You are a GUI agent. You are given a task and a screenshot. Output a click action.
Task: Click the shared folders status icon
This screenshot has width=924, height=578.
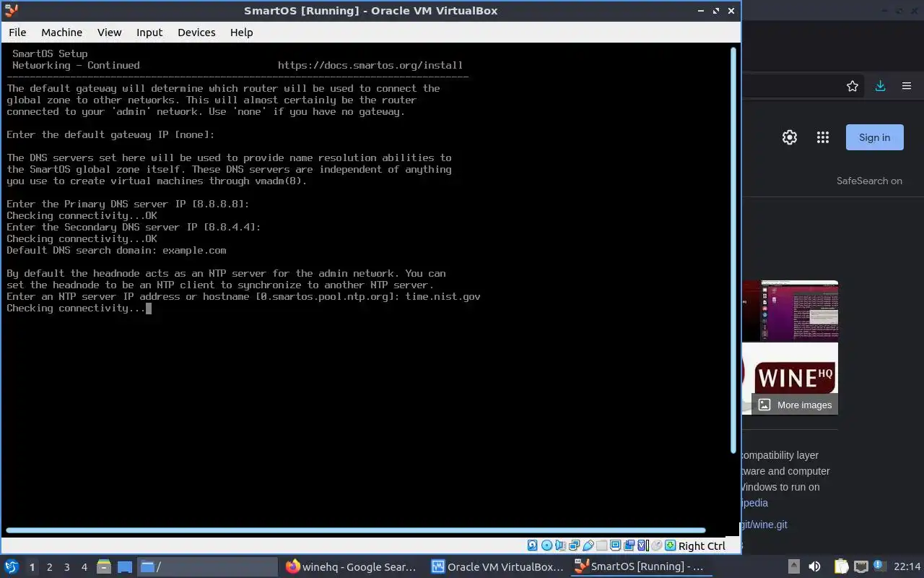point(602,545)
